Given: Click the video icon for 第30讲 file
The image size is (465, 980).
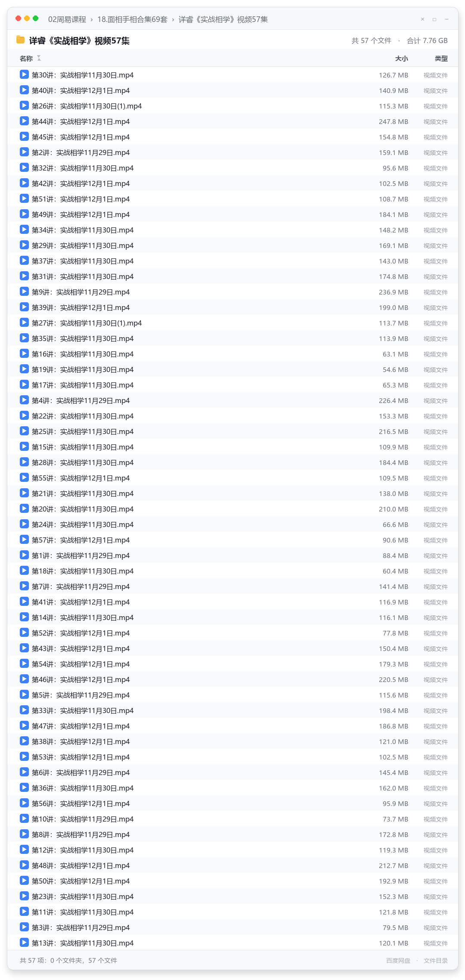Looking at the screenshot, I should click(24, 74).
